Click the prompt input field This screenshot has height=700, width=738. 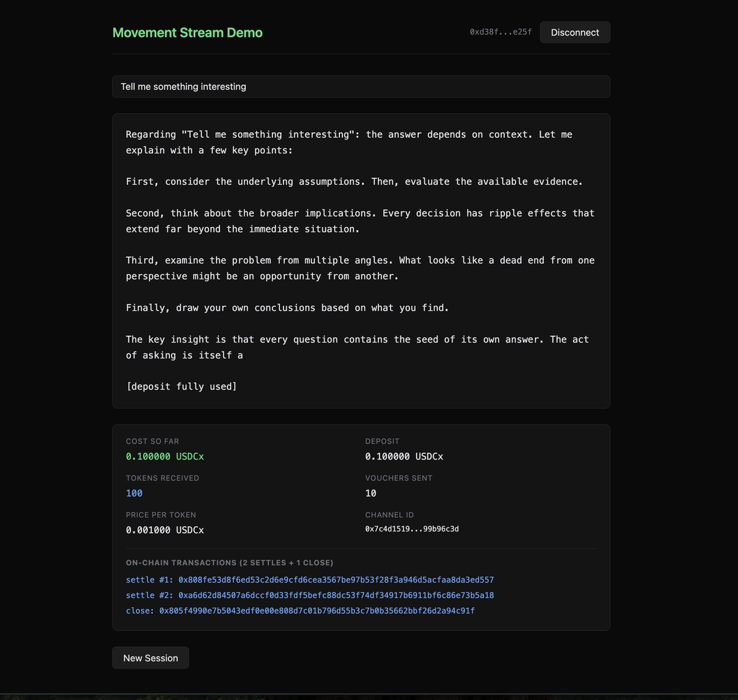pyautogui.click(x=361, y=87)
